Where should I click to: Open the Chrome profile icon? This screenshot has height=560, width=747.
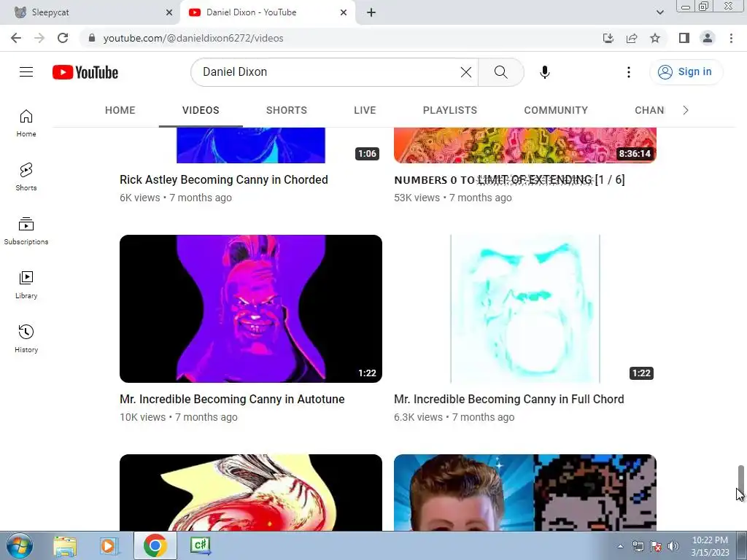tap(708, 38)
